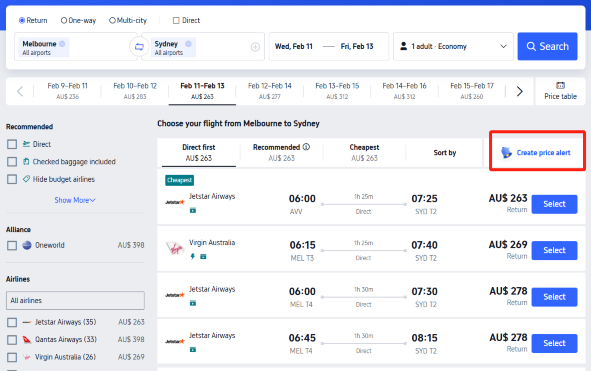Viewport: 591px width, 371px height.
Task: Show later dates with right arrow
Action: pyautogui.click(x=519, y=91)
